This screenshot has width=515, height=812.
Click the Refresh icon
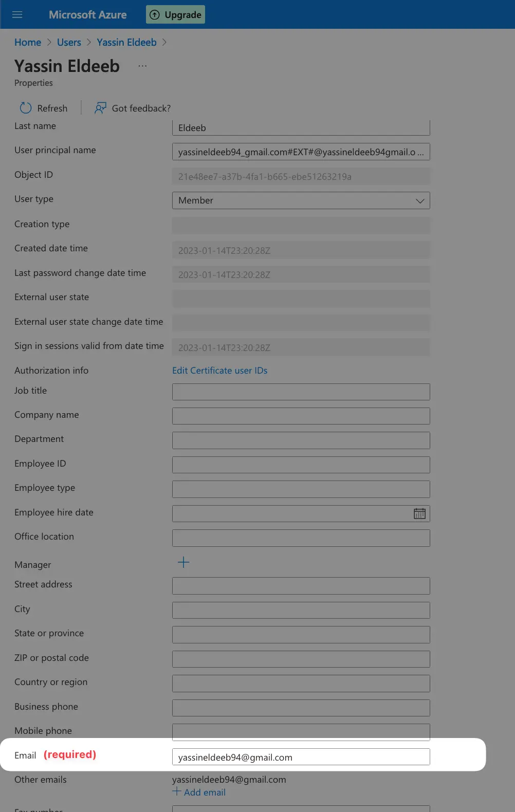(25, 108)
